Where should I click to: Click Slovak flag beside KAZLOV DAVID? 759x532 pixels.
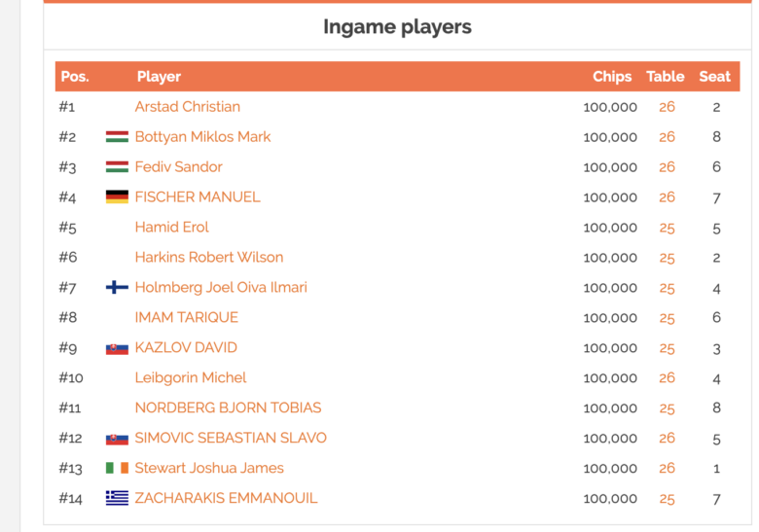click(x=117, y=349)
